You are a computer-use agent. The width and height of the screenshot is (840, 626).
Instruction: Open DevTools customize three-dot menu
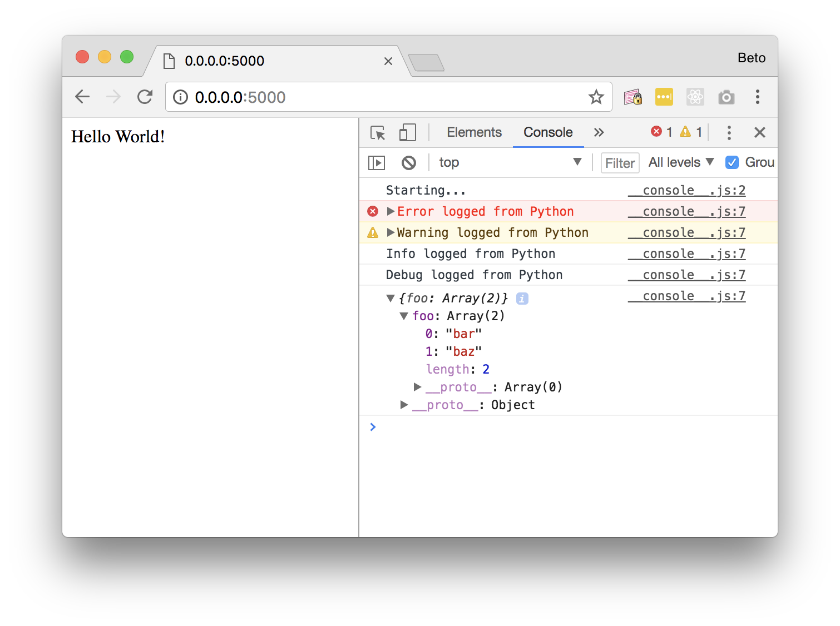pos(729,132)
